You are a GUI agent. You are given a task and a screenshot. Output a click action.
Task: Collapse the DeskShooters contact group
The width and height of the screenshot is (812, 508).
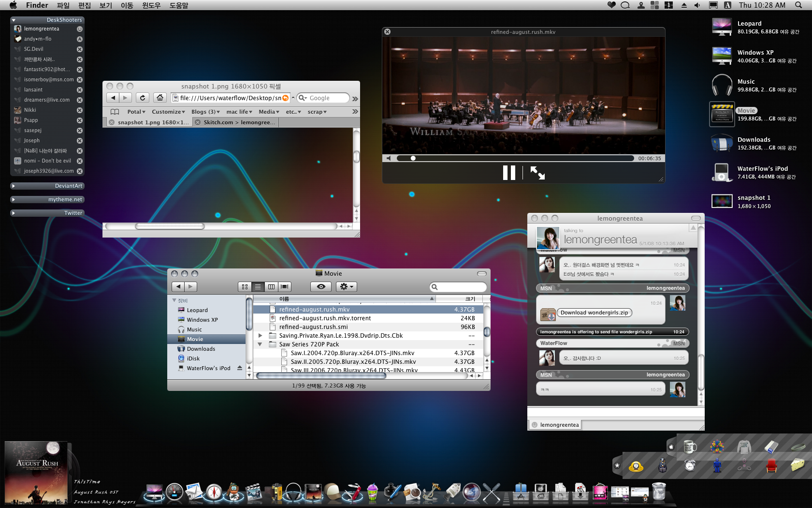(14, 20)
